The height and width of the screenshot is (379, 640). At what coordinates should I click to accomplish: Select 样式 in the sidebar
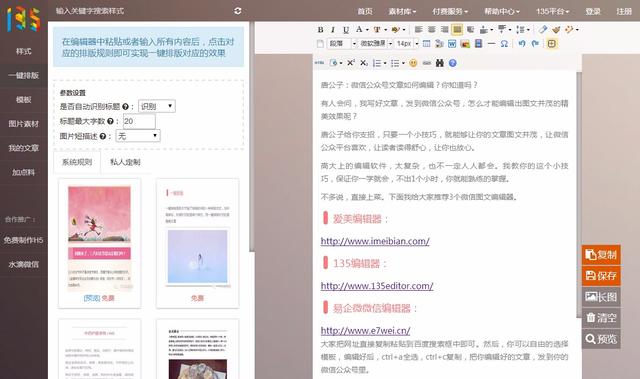tap(24, 51)
